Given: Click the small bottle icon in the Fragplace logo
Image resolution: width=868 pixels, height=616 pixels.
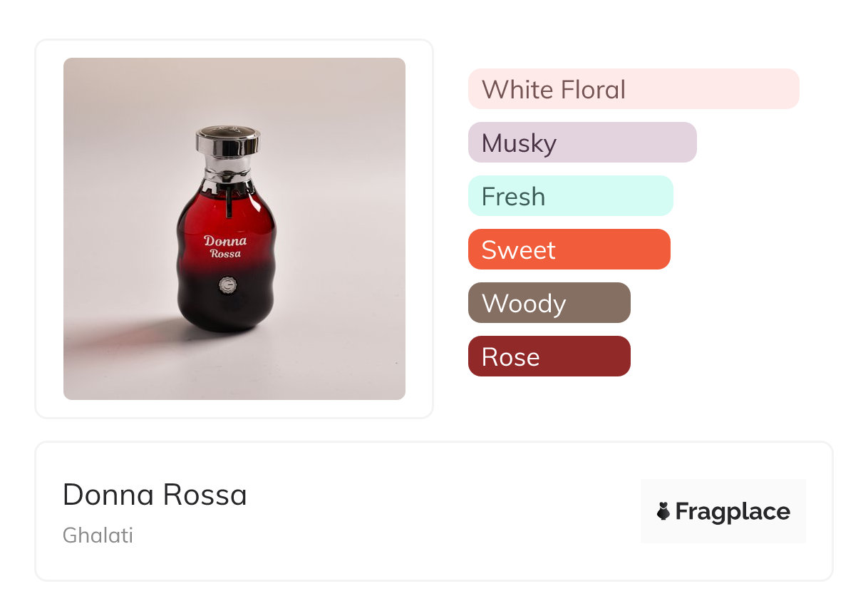Looking at the screenshot, I should tap(663, 511).
